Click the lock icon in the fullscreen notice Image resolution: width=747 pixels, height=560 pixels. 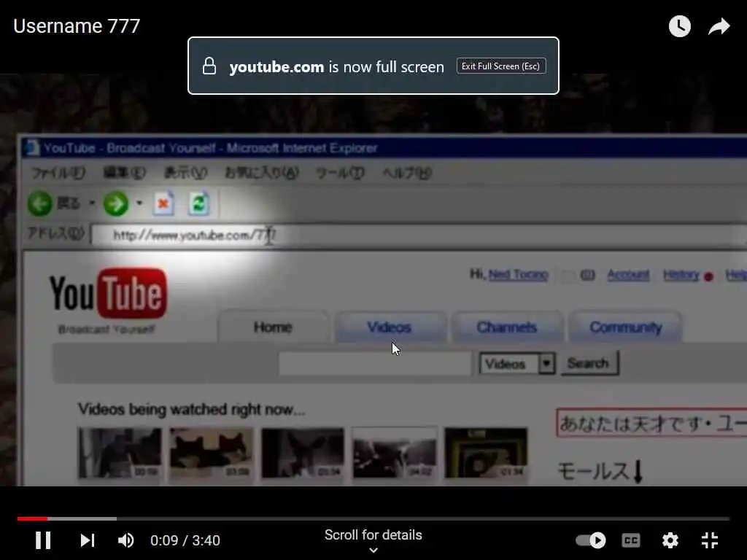pos(209,66)
